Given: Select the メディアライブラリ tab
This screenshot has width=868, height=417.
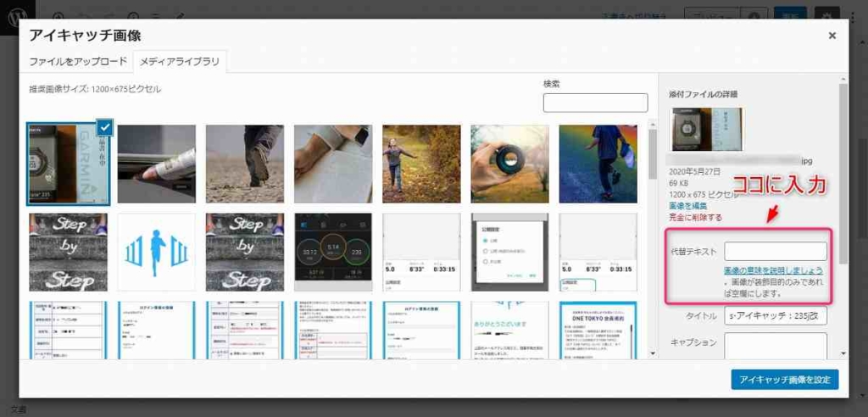Looking at the screenshot, I should tap(179, 62).
